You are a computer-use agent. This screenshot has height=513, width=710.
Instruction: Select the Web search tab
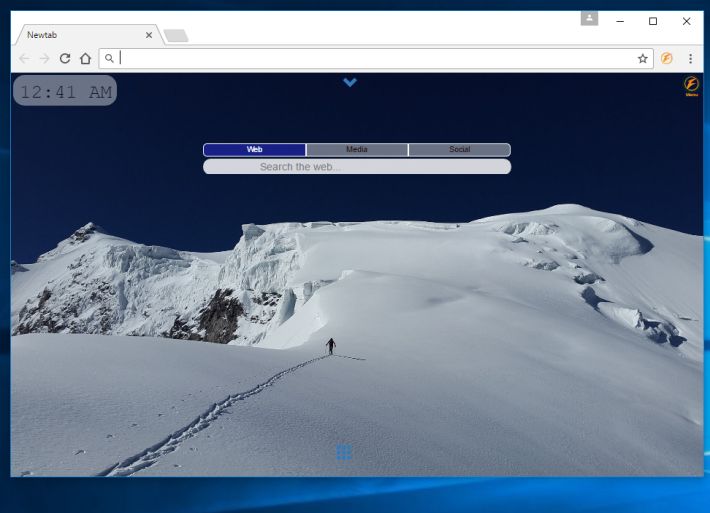point(254,149)
